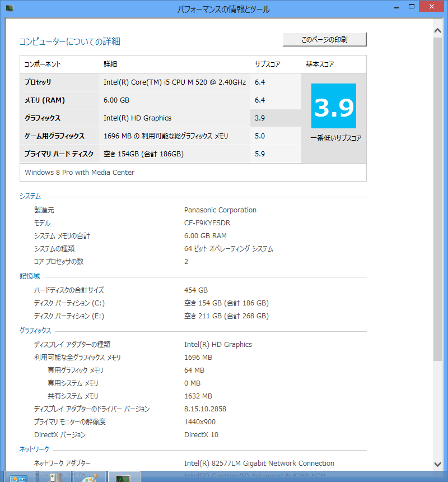Click the ディスプレイ アダプターの種類 label

[72, 345]
